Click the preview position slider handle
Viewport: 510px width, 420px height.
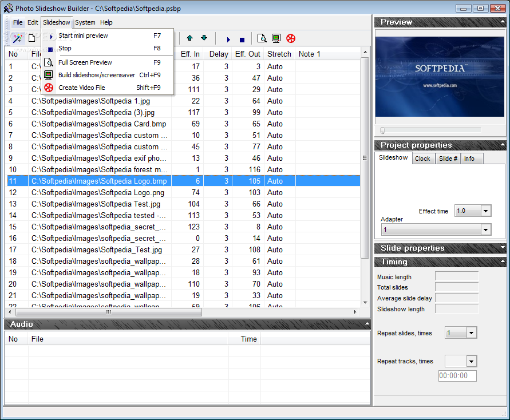pyautogui.click(x=382, y=130)
